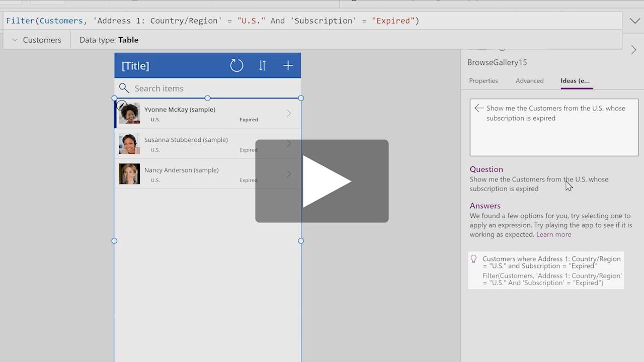Open Yvonne McKay record via chevron
644x362 pixels.
pyautogui.click(x=289, y=114)
